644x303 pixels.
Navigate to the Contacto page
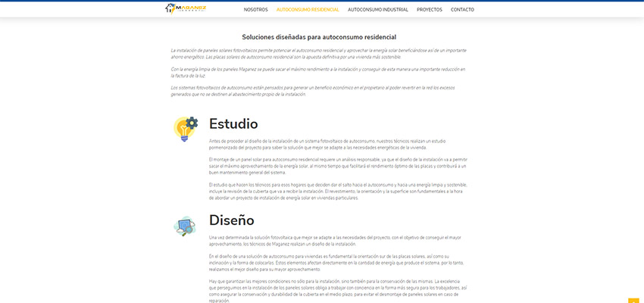(462, 10)
